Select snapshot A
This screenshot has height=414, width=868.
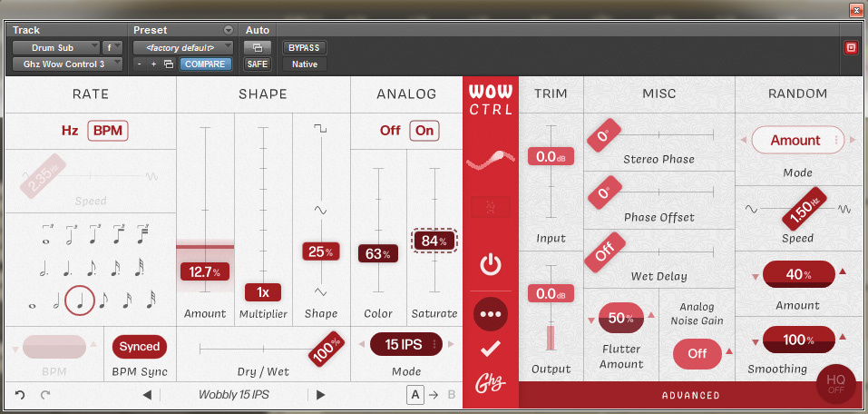[415, 395]
